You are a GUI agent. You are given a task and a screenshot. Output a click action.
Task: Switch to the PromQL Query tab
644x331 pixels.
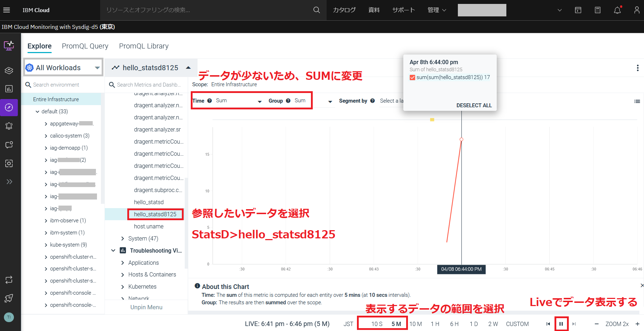click(85, 46)
